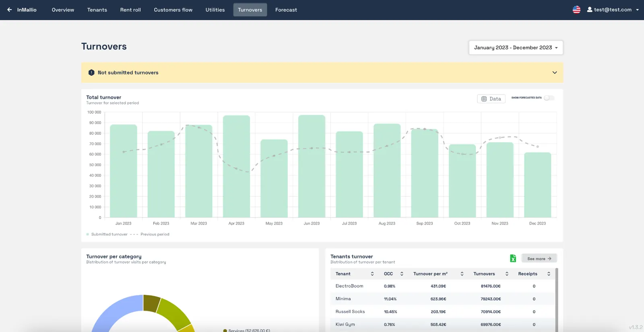Sort by Turnover per m² arrows
This screenshot has height=332, width=644.
(x=462, y=274)
